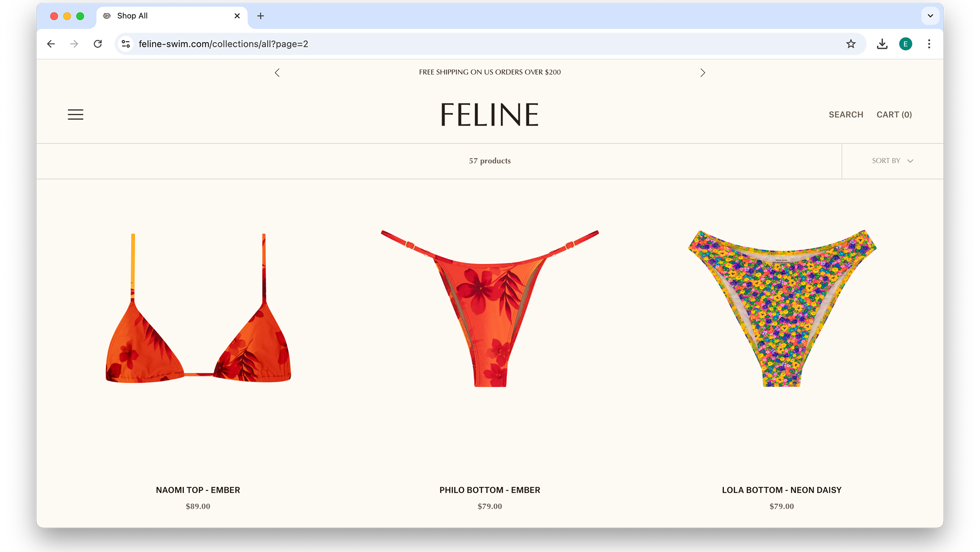Close the Shop All tab
Image resolution: width=980 pixels, height=552 pixels.
(237, 16)
